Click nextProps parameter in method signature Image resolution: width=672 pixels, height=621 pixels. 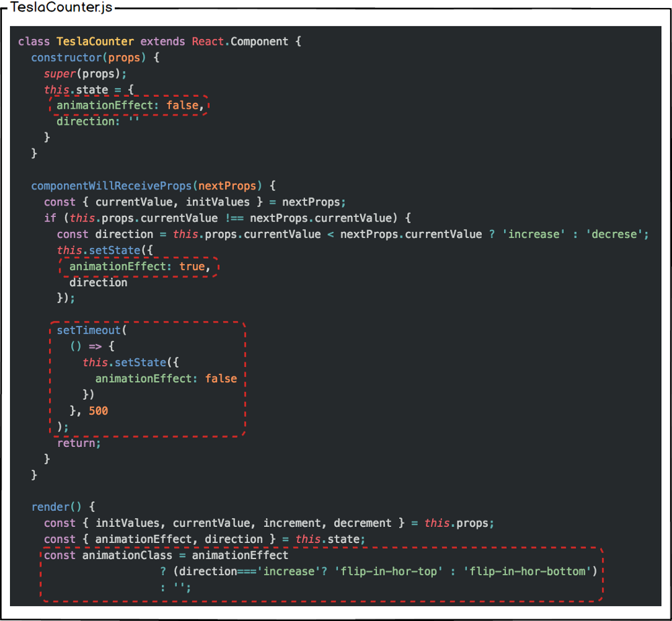pyautogui.click(x=230, y=185)
